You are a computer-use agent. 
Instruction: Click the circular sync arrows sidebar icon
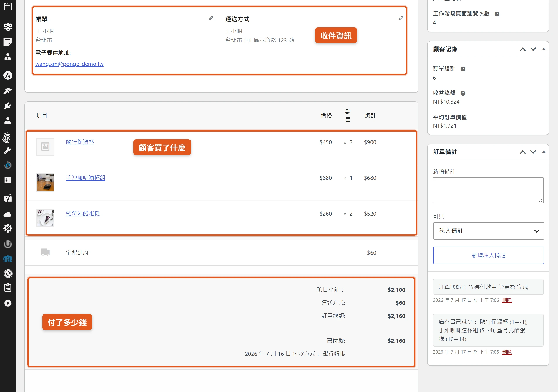point(8,274)
